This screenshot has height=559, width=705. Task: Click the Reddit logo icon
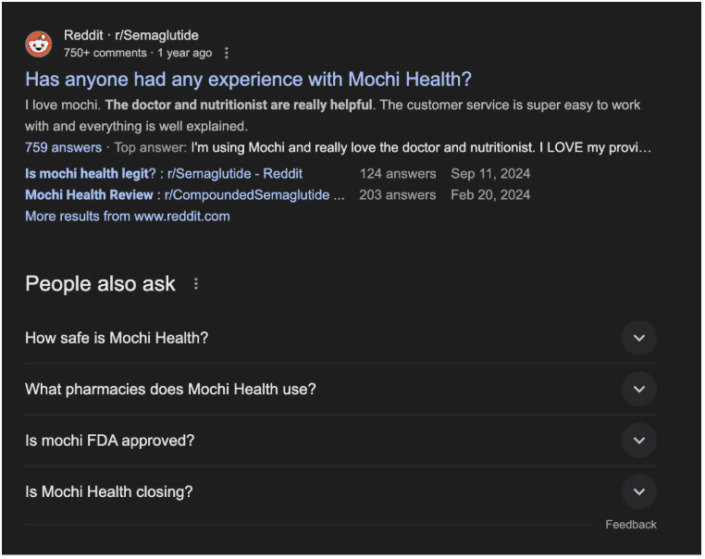click(39, 44)
